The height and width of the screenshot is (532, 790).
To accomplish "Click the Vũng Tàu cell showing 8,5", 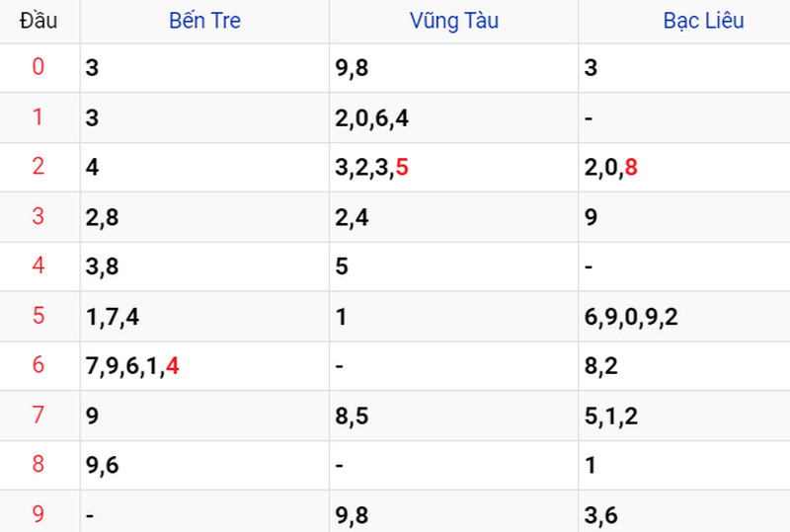I will pos(454,416).
